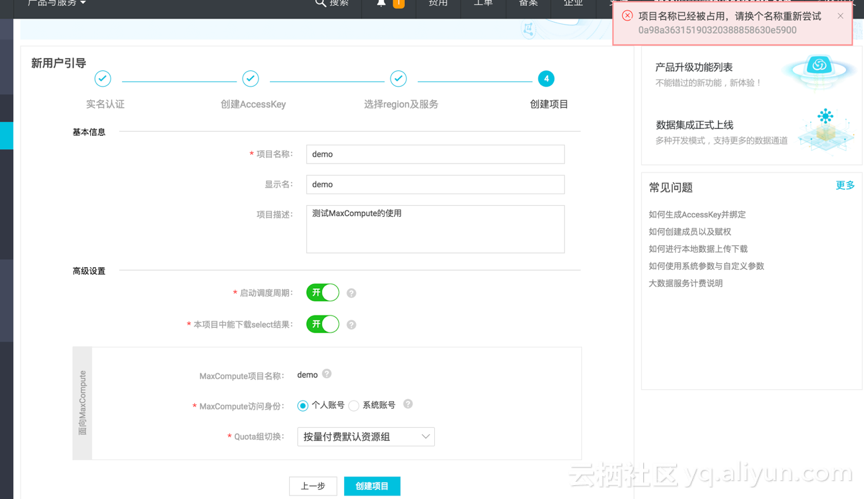
Task: Click the 项目描述 text area
Action: point(435,229)
